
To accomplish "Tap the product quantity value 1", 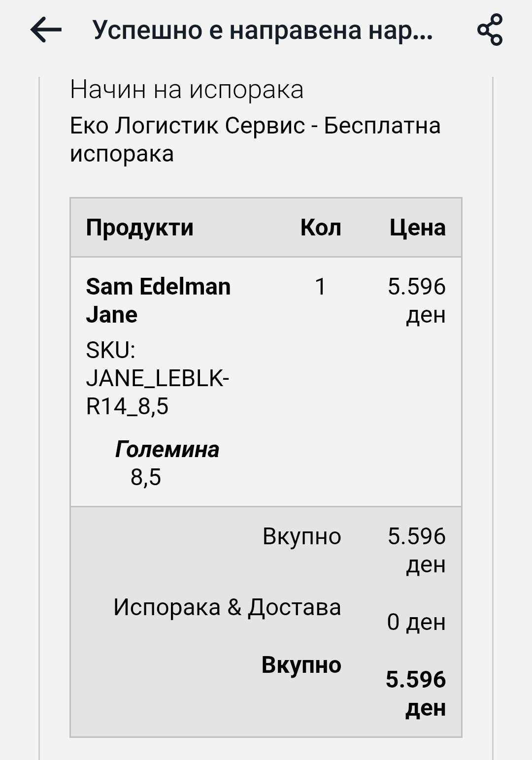I will [320, 287].
